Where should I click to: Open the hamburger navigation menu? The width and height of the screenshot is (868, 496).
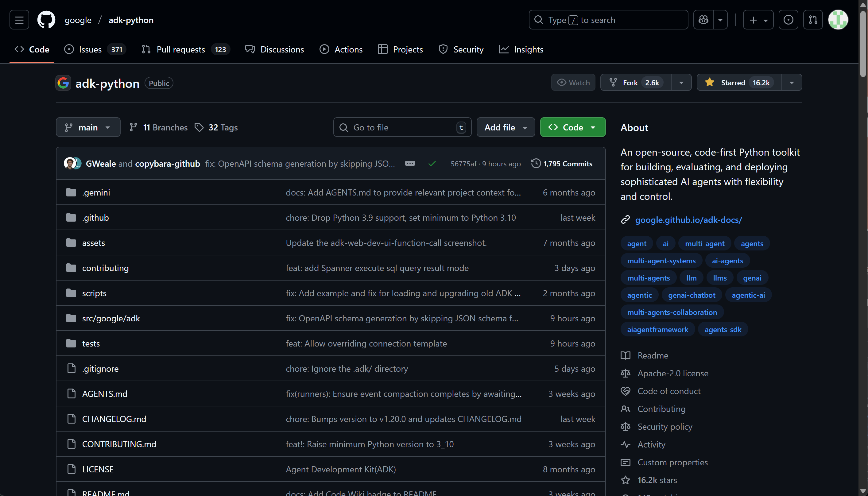(x=19, y=20)
